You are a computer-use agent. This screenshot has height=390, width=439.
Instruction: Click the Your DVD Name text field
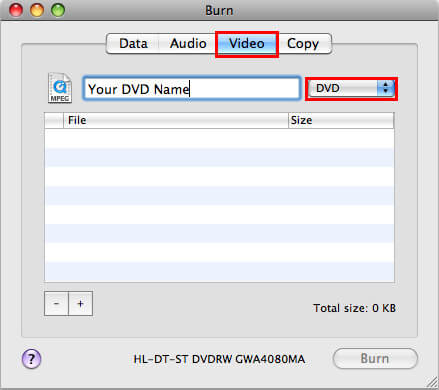192,89
